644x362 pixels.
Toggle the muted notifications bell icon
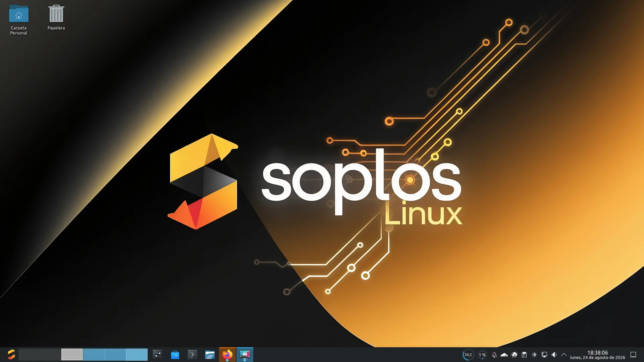[494, 355]
